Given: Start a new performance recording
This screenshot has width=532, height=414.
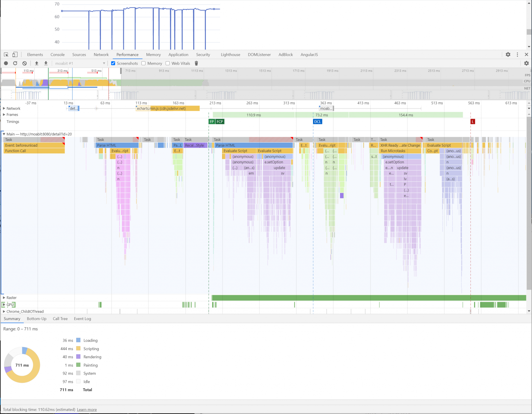Looking at the screenshot, I should pos(5,63).
